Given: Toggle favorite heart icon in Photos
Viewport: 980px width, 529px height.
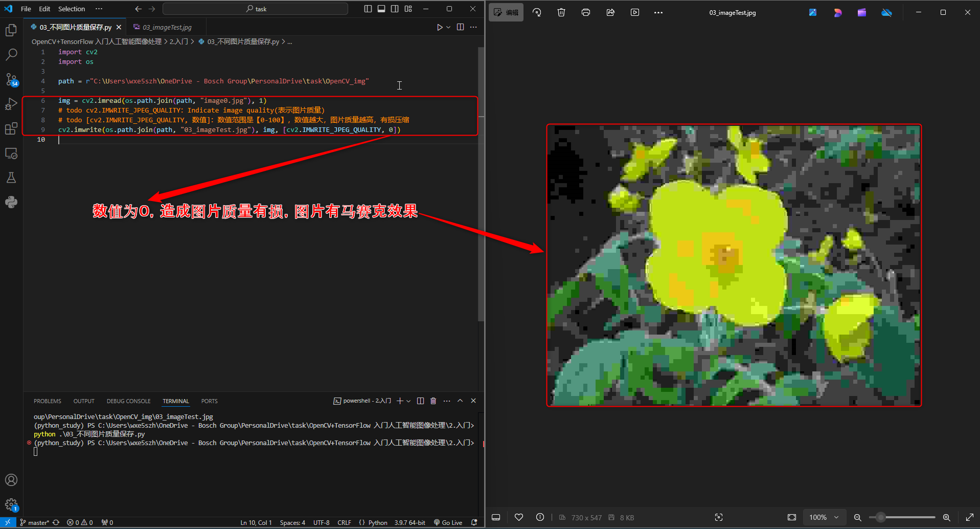Looking at the screenshot, I should pos(519,517).
